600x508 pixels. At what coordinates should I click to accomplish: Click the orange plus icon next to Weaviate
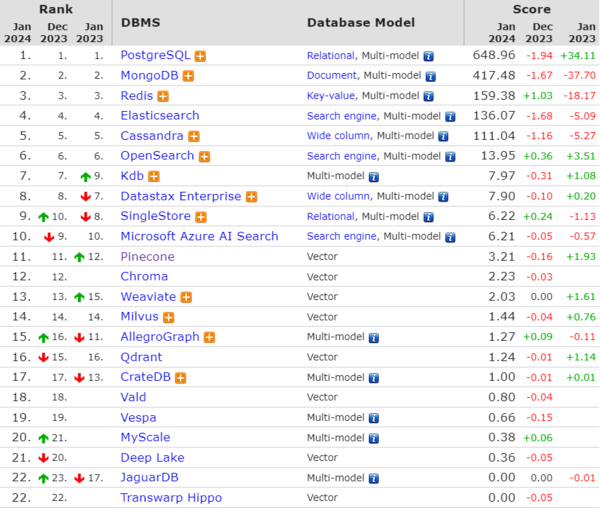tap(186, 297)
